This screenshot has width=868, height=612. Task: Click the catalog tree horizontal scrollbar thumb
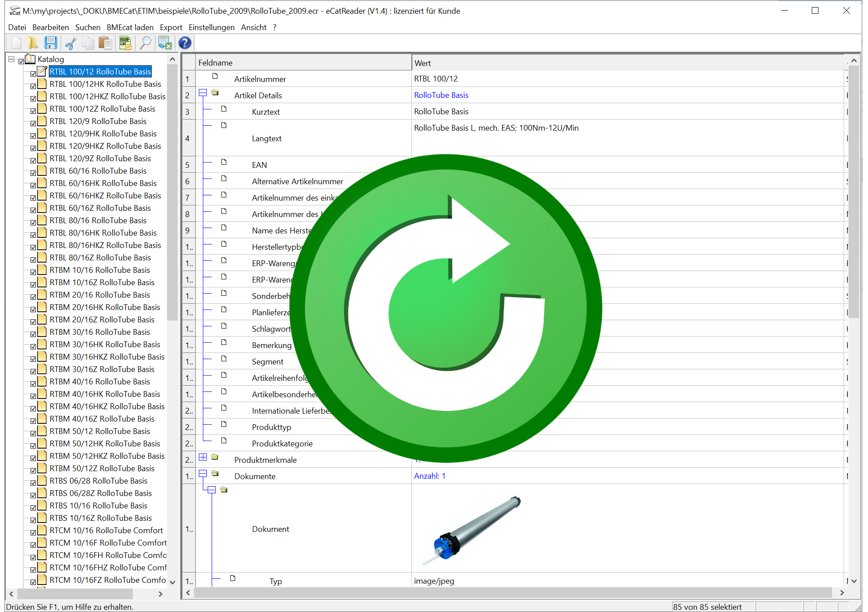click(74, 593)
